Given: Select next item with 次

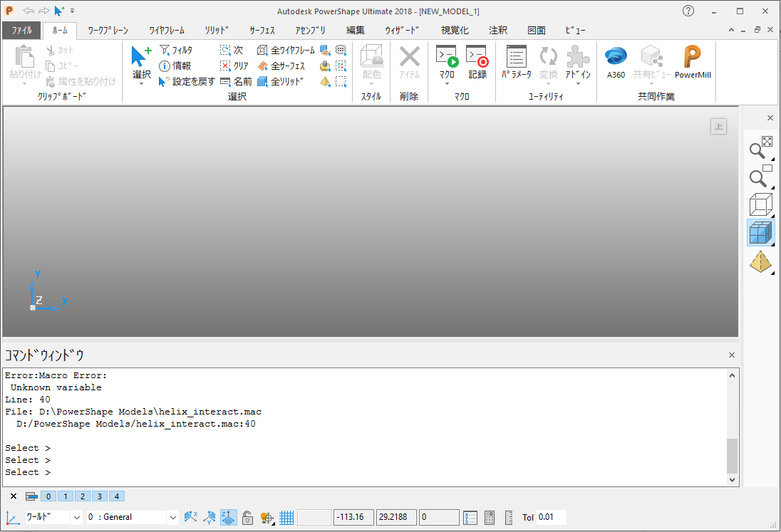Looking at the screenshot, I should (232, 51).
